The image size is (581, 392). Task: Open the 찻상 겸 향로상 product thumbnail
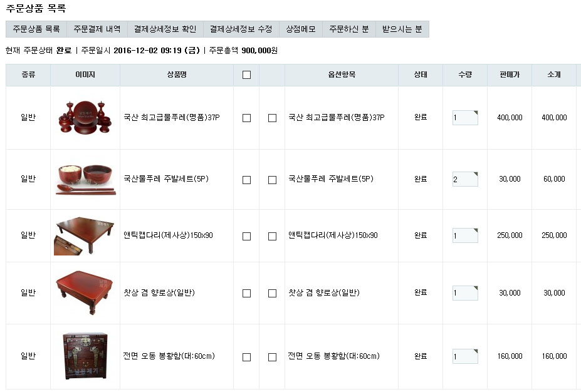coord(85,292)
